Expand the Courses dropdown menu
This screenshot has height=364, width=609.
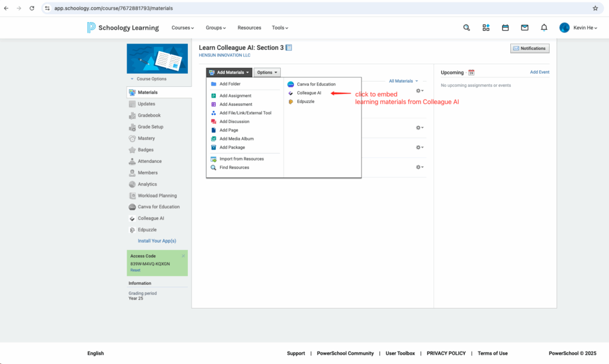pos(183,28)
